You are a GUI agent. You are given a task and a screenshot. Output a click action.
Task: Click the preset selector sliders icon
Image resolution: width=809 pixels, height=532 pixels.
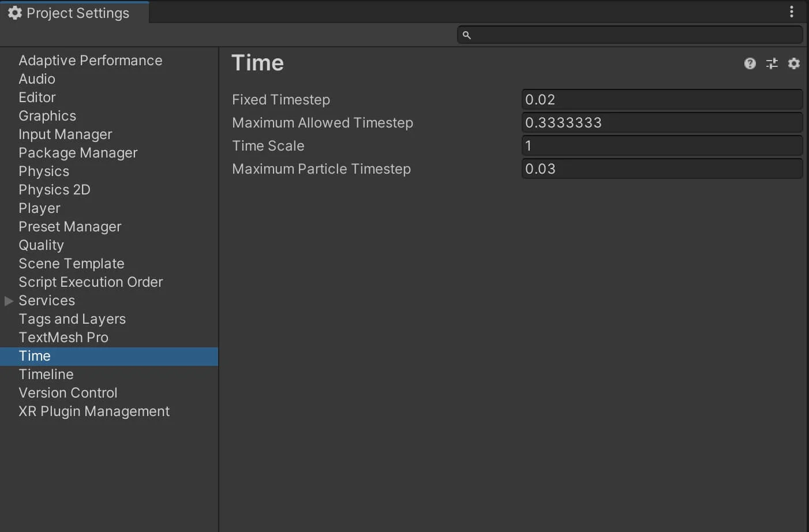pyautogui.click(x=771, y=63)
